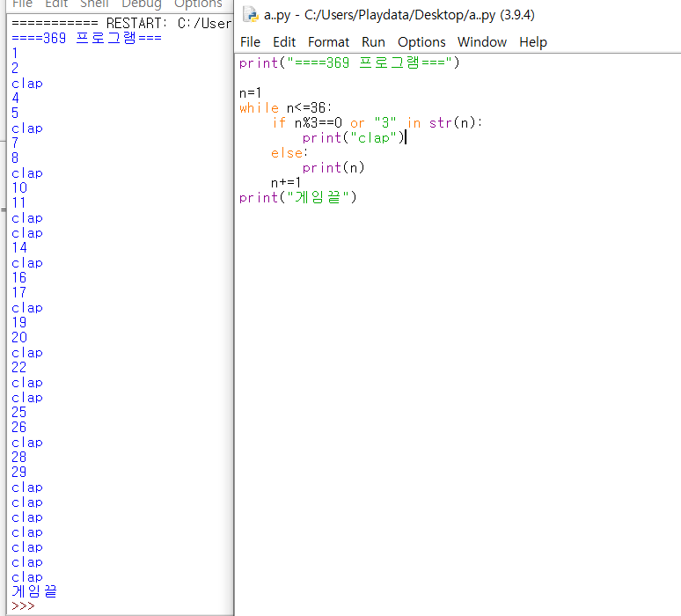Click the a.py title bar path text
The image size is (681, 616).
[x=399, y=15]
